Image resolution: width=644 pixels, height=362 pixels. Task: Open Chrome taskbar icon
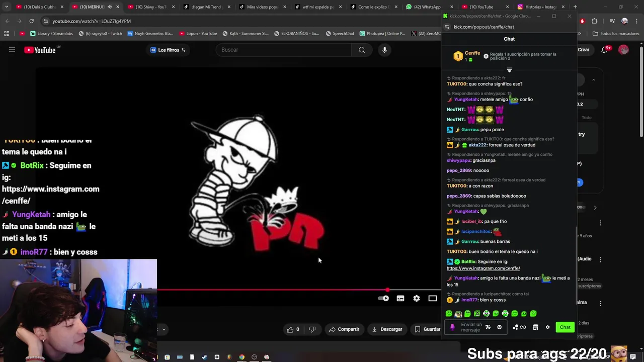242,357
